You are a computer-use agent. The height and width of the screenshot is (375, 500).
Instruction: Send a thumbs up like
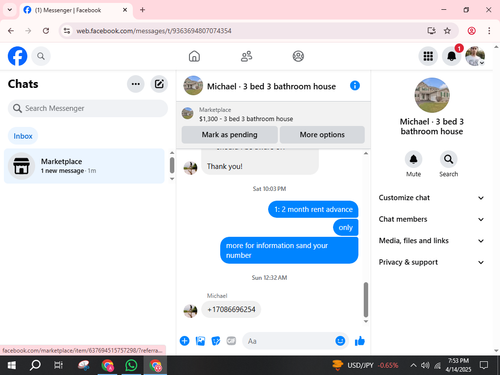click(x=360, y=341)
